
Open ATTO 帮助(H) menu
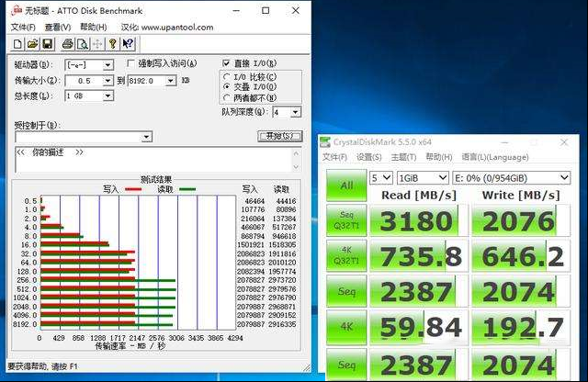(94, 28)
